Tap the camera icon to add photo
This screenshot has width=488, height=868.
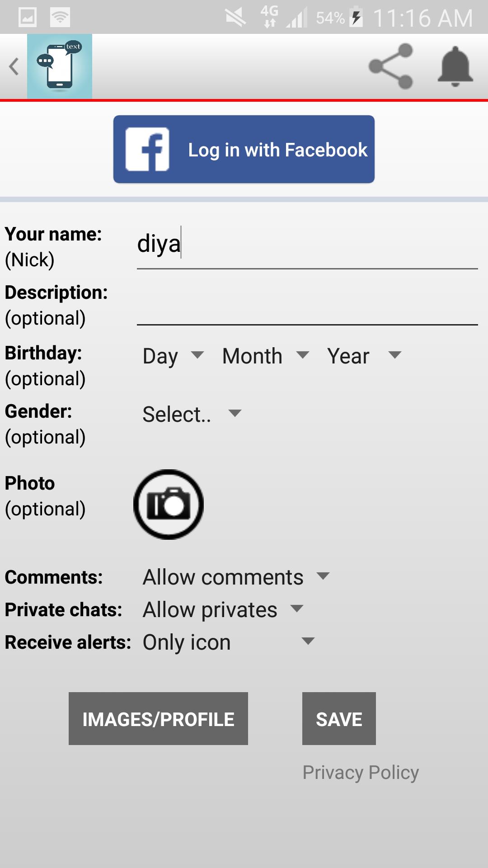coord(169,504)
